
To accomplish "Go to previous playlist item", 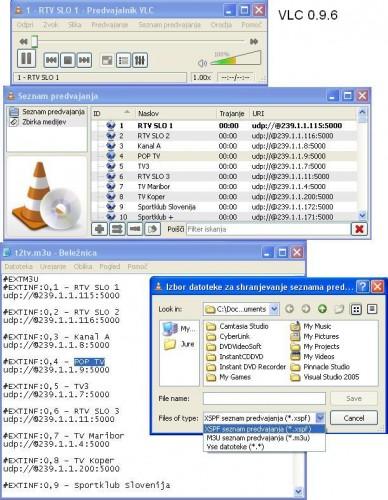I will pos(51,60).
